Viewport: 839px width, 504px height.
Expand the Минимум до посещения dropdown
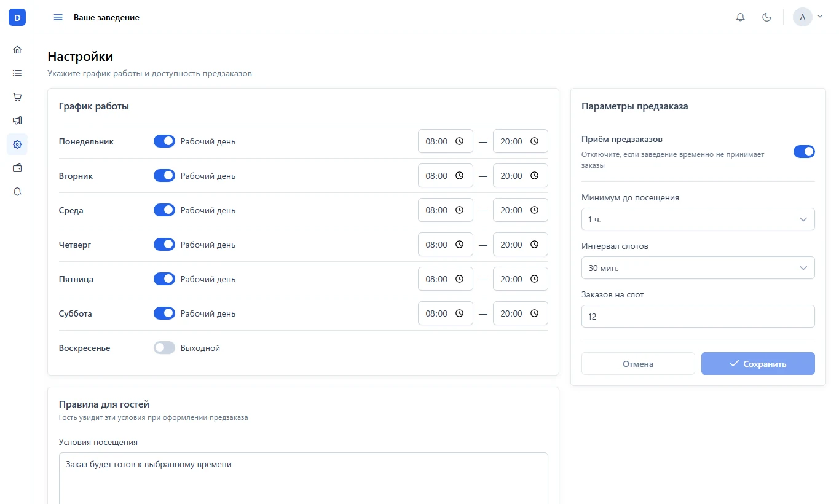point(698,219)
